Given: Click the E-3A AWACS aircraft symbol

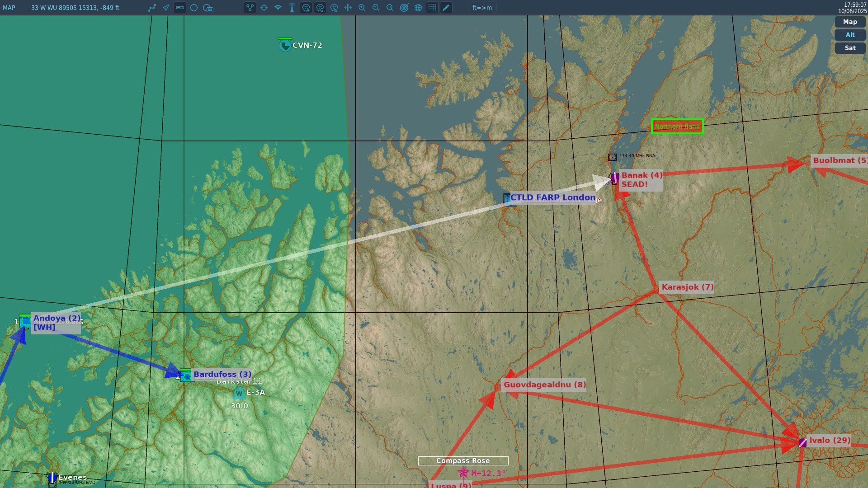Looking at the screenshot, I should click(x=239, y=394).
